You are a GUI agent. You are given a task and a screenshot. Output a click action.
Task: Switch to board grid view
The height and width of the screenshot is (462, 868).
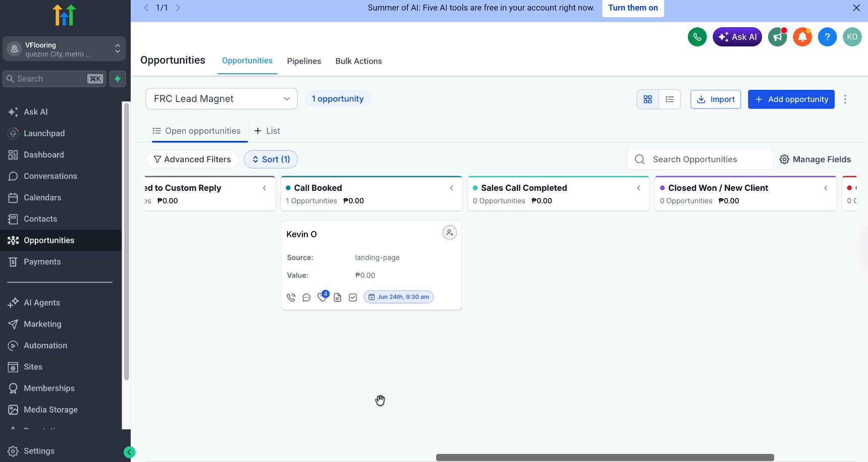tap(648, 99)
